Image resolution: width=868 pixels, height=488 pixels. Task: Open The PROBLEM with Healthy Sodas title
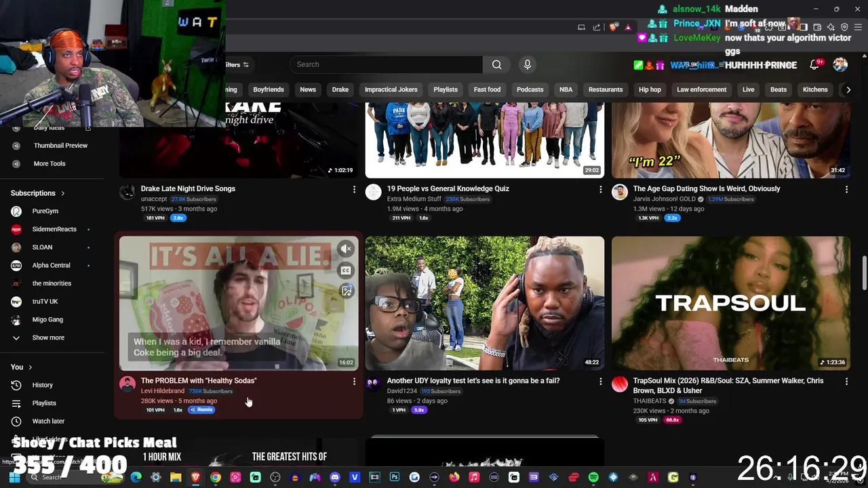point(199,381)
